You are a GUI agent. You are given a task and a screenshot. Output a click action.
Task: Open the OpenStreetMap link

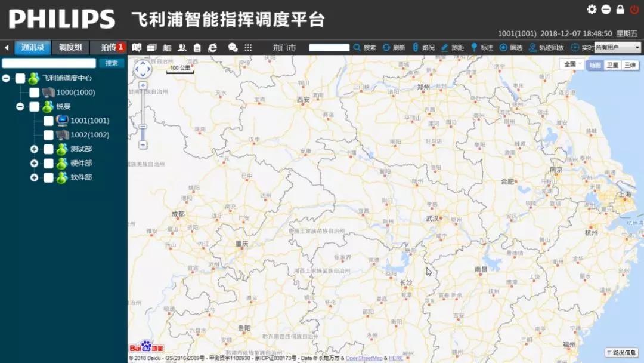(x=364, y=358)
